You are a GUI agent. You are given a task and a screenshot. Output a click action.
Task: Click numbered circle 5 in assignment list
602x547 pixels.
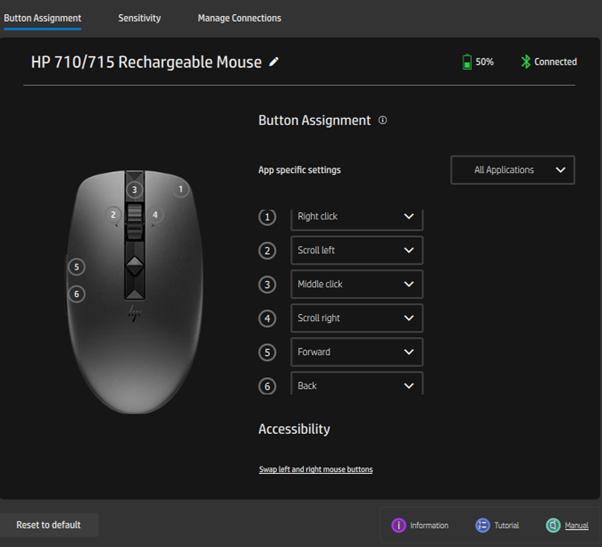pyautogui.click(x=267, y=352)
